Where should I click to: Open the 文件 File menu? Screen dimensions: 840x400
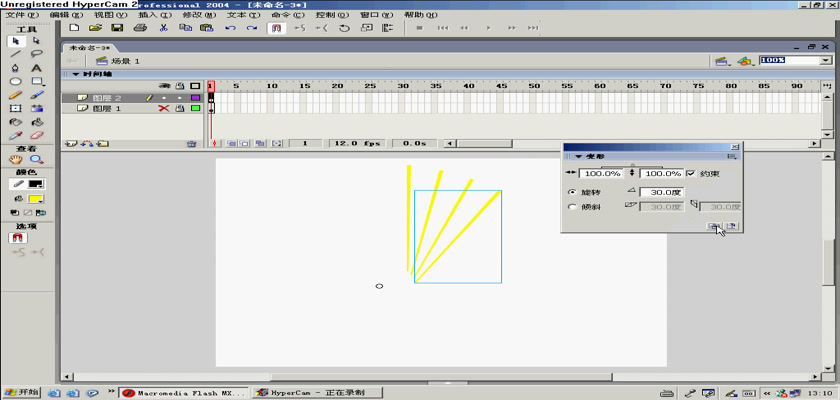pyautogui.click(x=22, y=15)
